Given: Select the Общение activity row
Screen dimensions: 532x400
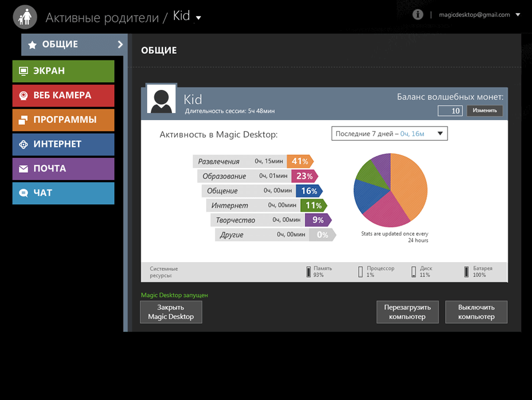Looking at the screenshot, I should pos(262,191).
